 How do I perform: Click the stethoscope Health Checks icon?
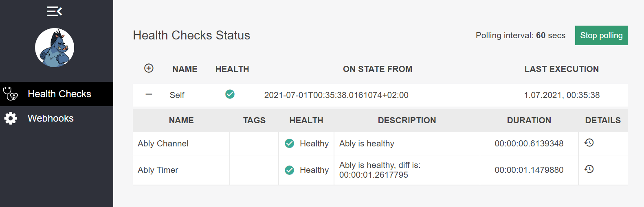(x=11, y=94)
